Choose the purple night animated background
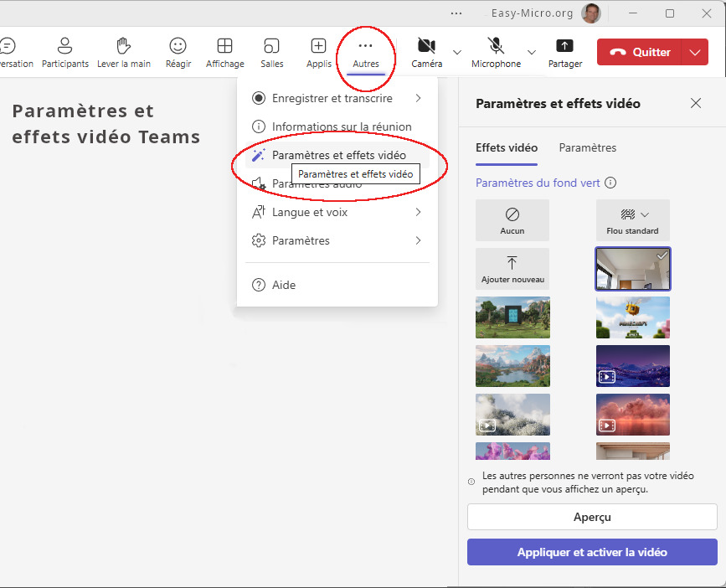This screenshot has height=588, width=726. click(632, 366)
